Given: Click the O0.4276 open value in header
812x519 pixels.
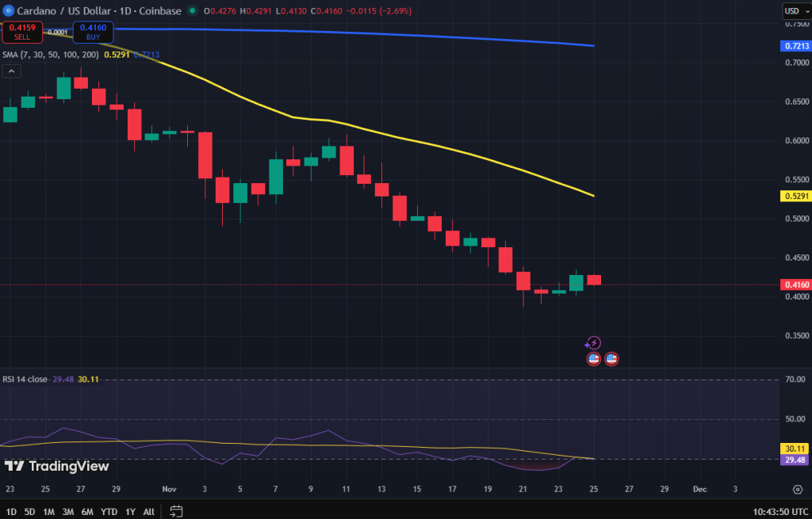Looking at the screenshot, I should 220,11.
